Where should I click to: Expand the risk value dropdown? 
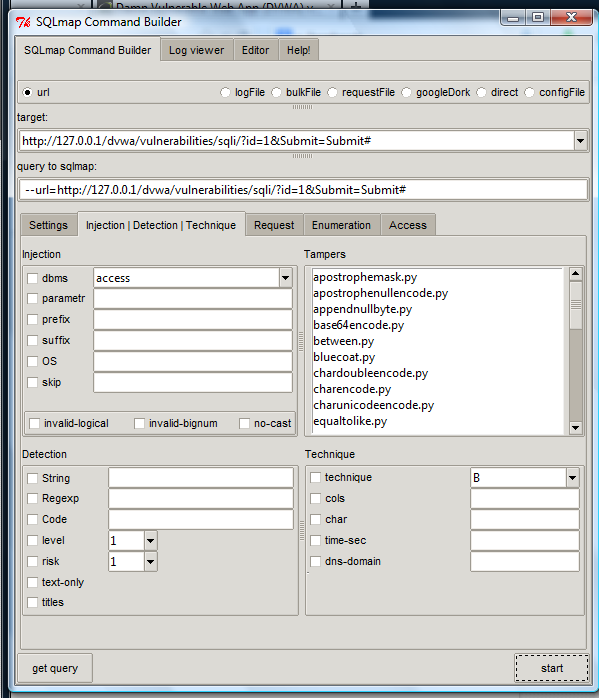click(150, 561)
